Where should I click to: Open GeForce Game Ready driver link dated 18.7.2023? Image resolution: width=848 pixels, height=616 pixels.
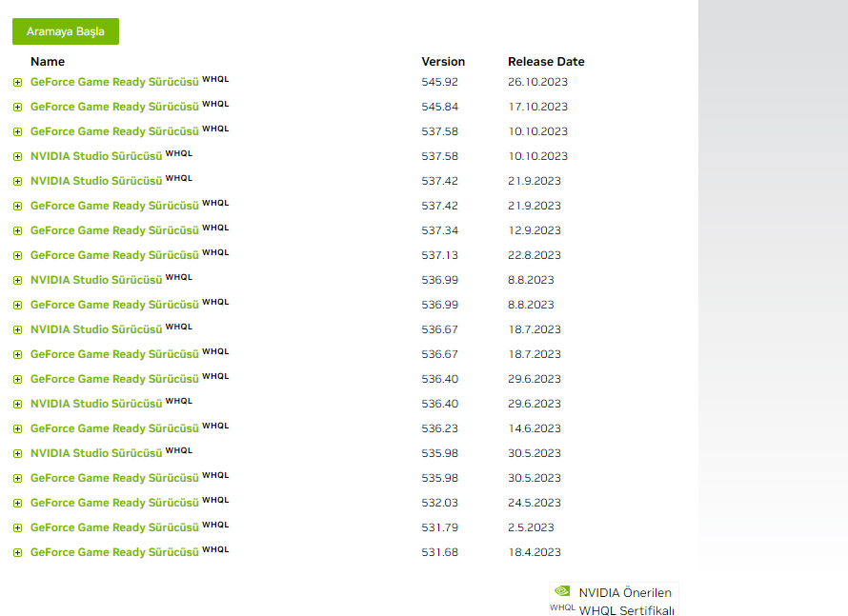pos(114,354)
